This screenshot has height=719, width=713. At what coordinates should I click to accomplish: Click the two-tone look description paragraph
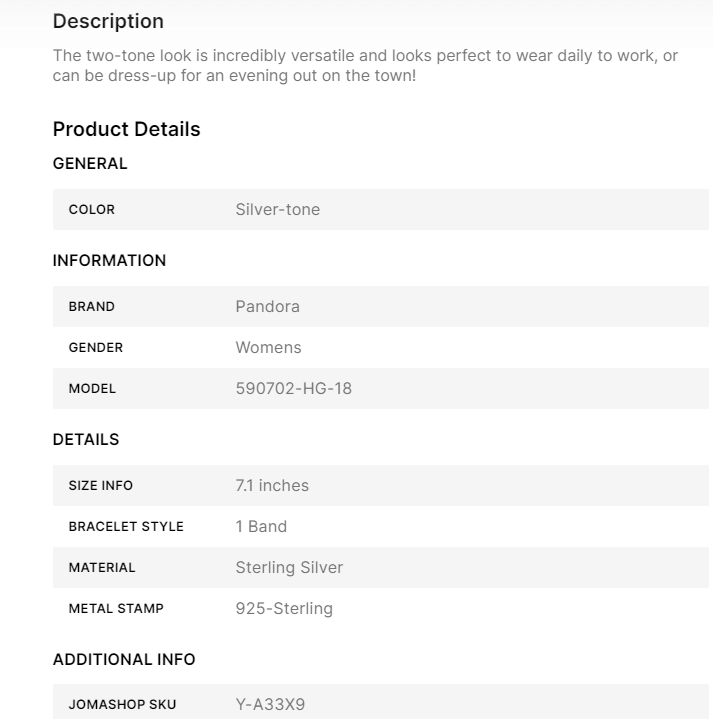tap(365, 65)
